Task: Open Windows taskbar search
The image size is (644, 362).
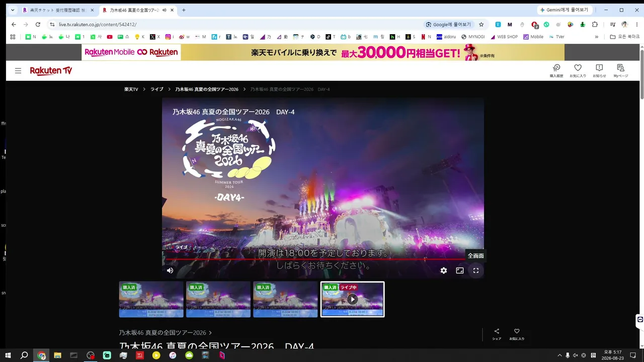Action: [x=24, y=355]
